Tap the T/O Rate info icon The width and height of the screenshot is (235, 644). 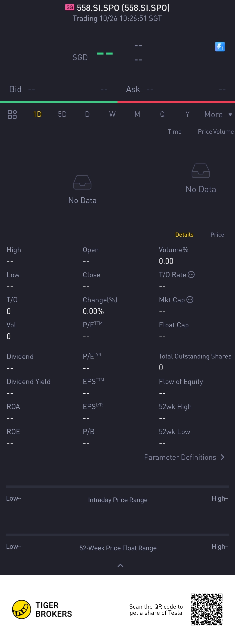[191, 275]
